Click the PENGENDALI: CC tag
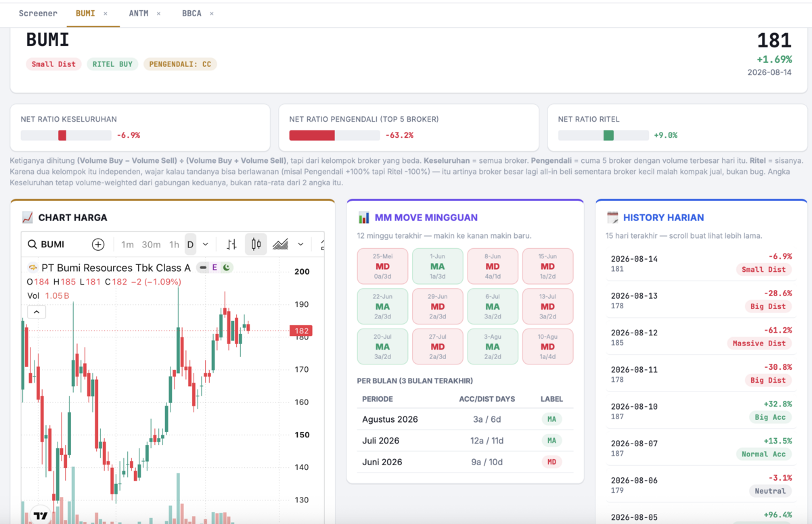This screenshot has width=812, height=524. pyautogui.click(x=180, y=64)
